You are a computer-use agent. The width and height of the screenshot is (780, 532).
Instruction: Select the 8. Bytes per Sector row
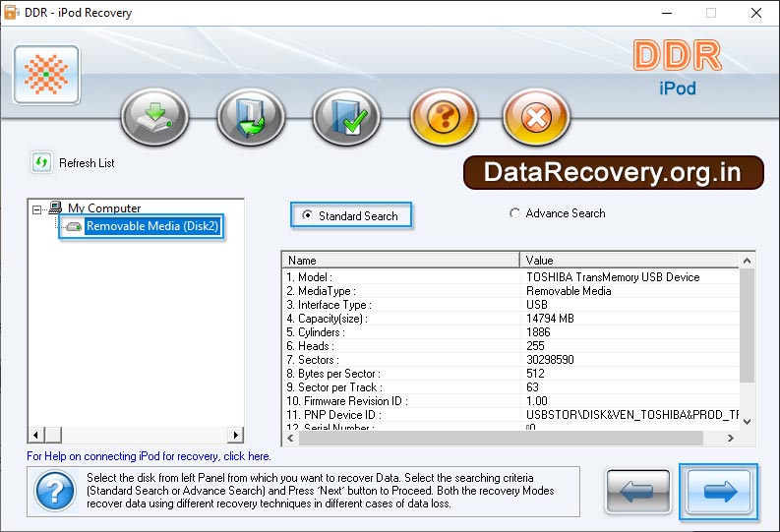tap(510, 374)
